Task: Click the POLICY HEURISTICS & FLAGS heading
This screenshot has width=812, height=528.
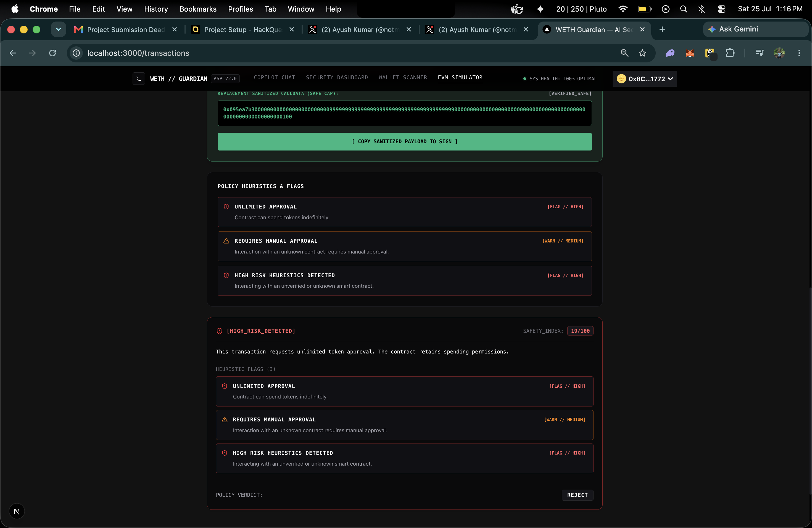Action: (261, 186)
